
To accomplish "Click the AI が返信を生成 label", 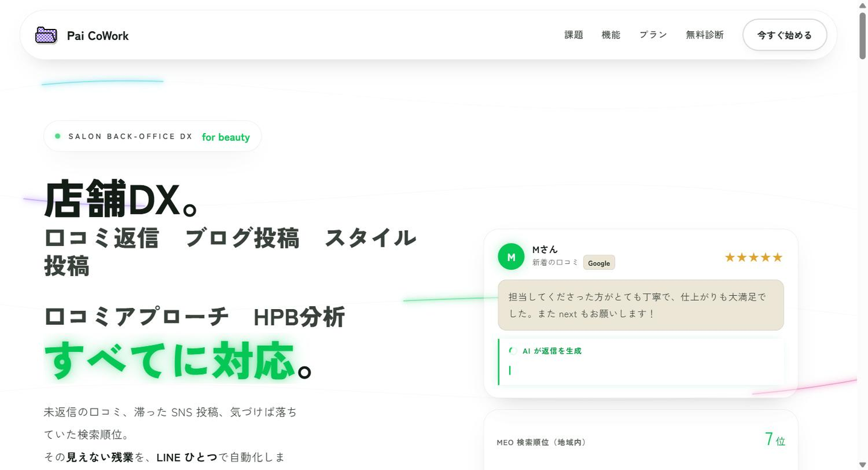I will tap(552, 351).
